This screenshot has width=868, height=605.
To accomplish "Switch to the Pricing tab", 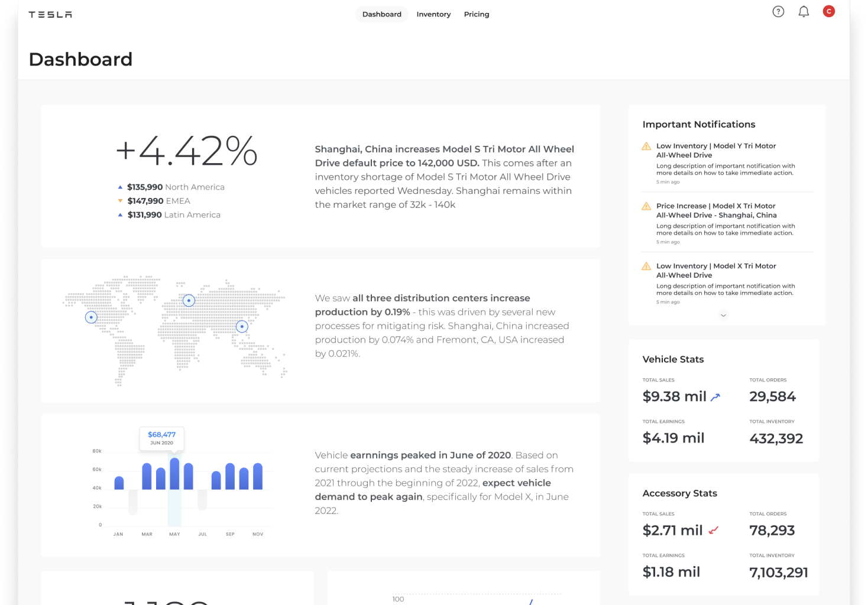I will [x=477, y=14].
